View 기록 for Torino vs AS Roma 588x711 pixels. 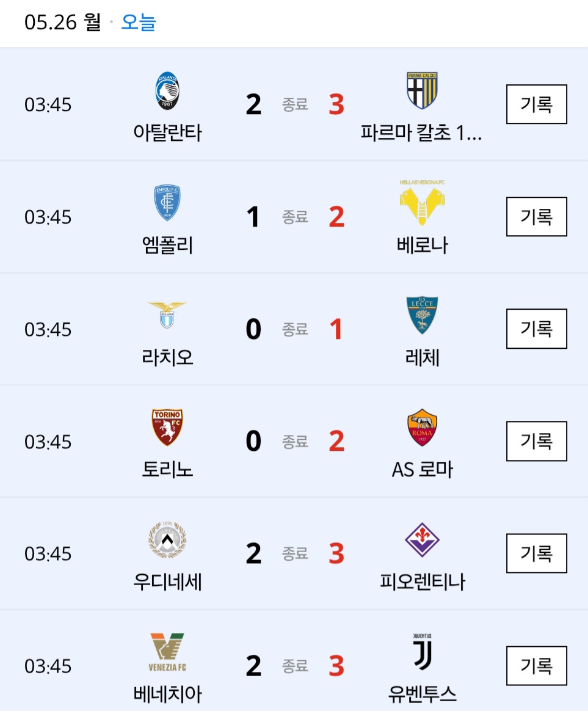536,441
